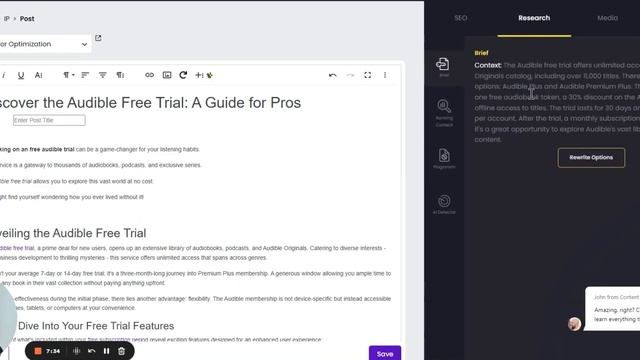The height and width of the screenshot is (360, 640).
Task: Pause the screen recording
Action: [x=107, y=351]
